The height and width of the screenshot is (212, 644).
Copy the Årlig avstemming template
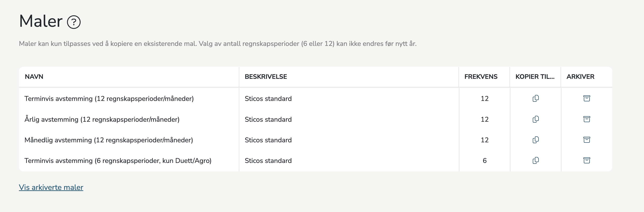(x=536, y=119)
